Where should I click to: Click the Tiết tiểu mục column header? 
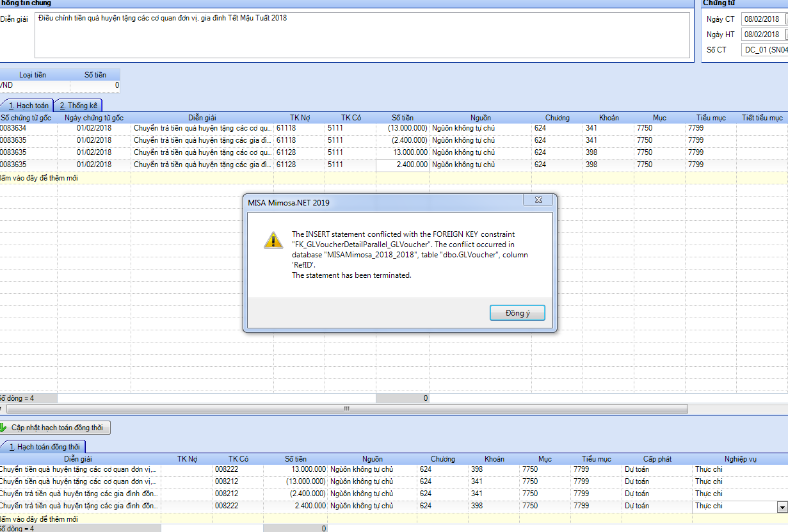click(762, 118)
